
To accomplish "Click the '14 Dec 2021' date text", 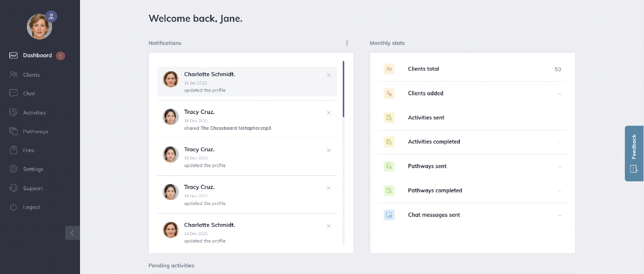I will click(x=196, y=234).
